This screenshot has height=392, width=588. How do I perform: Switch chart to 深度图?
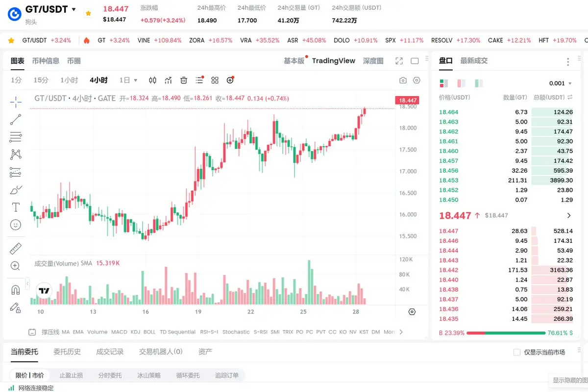tap(373, 61)
